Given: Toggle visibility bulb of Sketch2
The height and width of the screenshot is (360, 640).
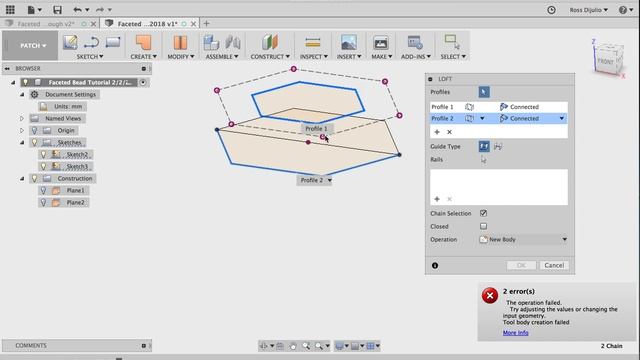Looking at the screenshot, I should click(x=43, y=154).
